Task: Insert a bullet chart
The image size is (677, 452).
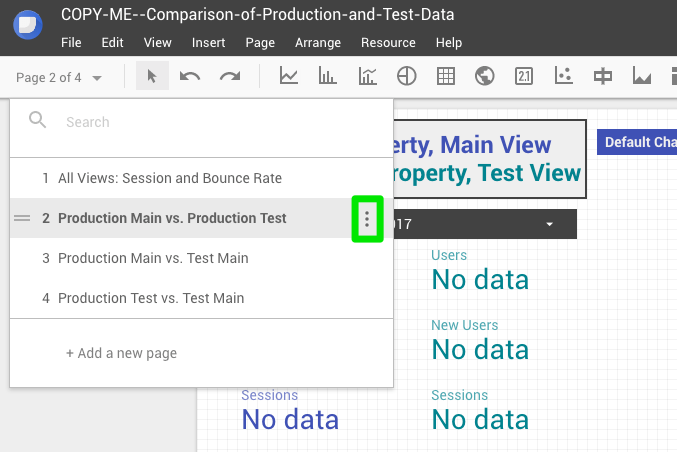Action: [603, 76]
